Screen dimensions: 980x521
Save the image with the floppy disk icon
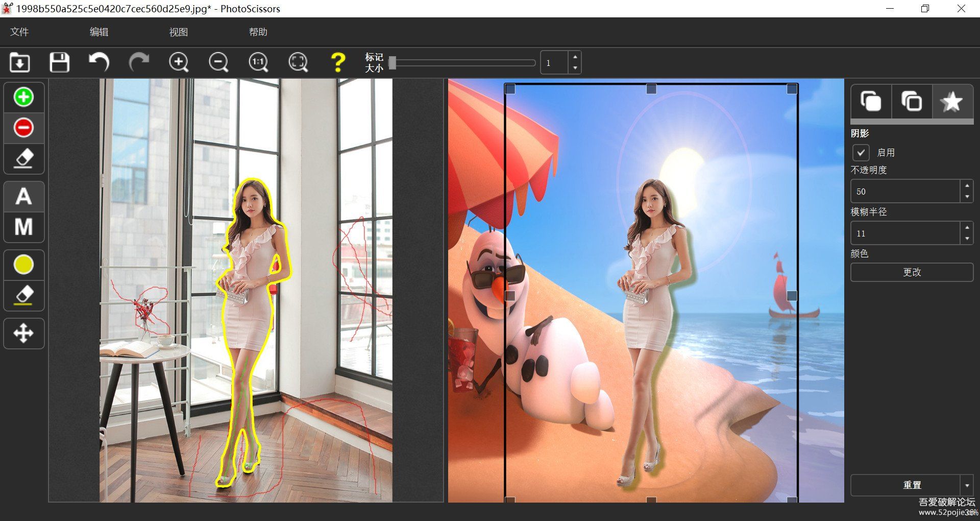[x=60, y=63]
